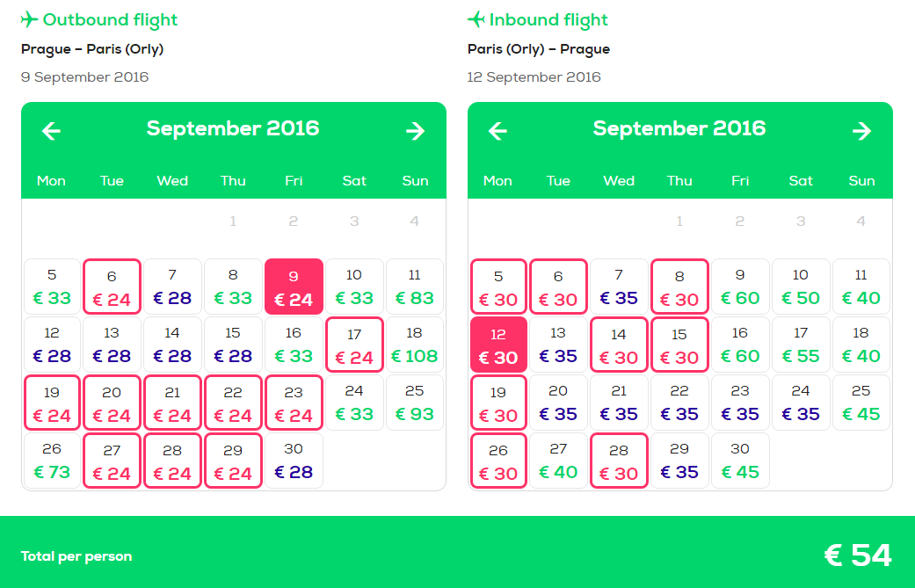Select outbound 6 September for €24
The width and height of the screenshot is (915, 588).
point(112,287)
